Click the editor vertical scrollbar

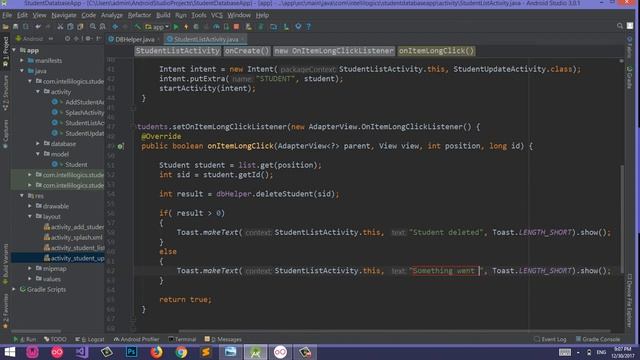pos(622,218)
